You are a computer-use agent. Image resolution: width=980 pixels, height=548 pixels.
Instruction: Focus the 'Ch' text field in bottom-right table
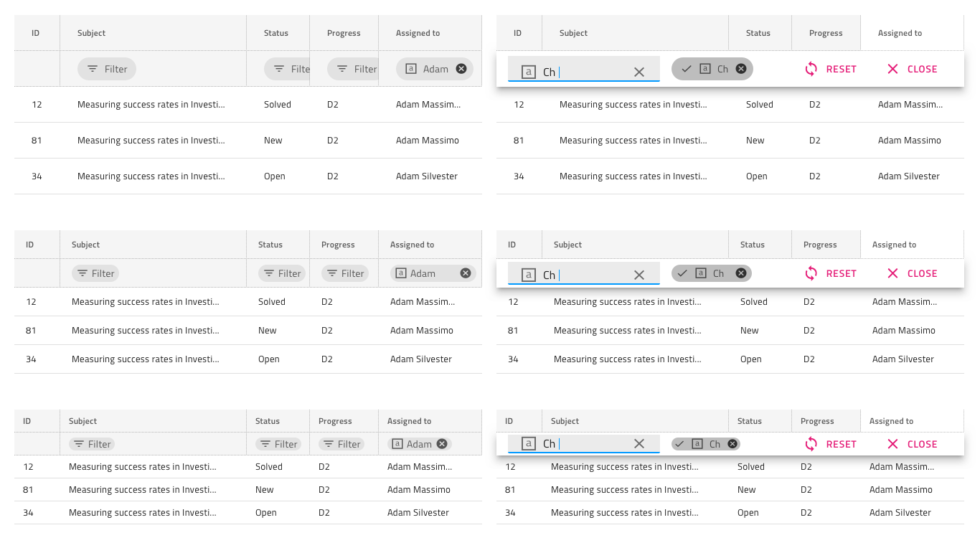tap(584, 444)
